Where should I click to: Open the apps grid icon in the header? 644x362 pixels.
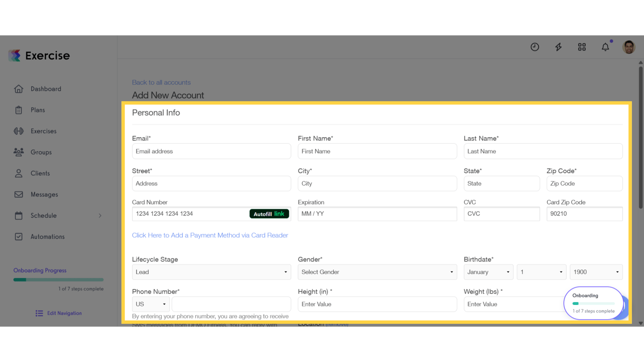coord(582,47)
